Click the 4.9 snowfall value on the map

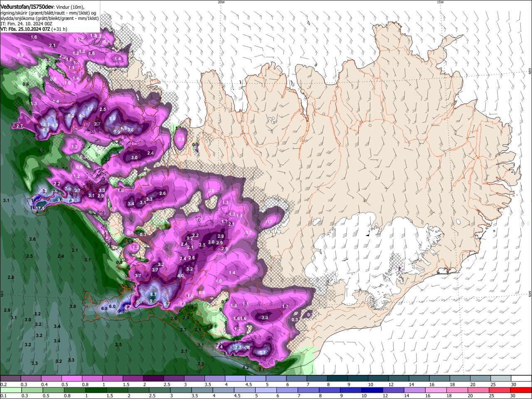pos(55,125)
